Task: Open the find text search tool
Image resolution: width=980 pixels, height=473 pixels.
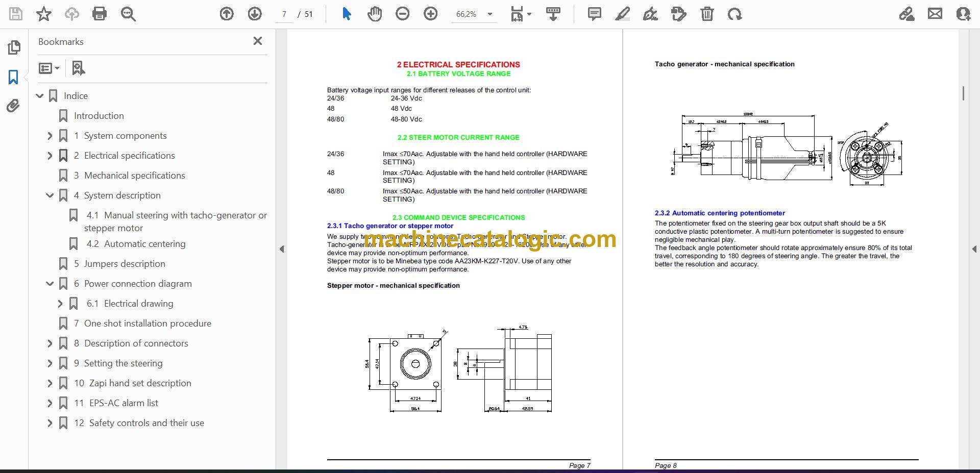Action: pos(128,14)
